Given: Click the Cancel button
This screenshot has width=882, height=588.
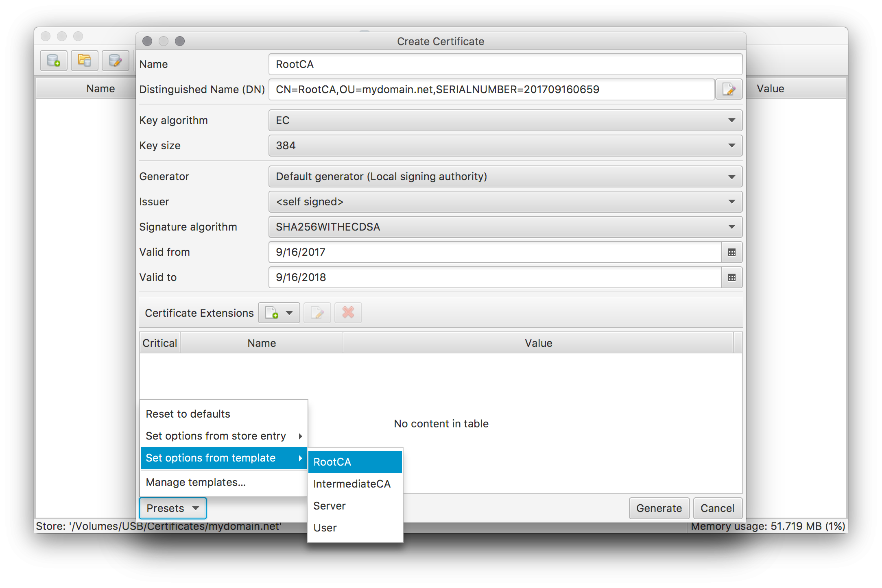Looking at the screenshot, I should [x=718, y=508].
